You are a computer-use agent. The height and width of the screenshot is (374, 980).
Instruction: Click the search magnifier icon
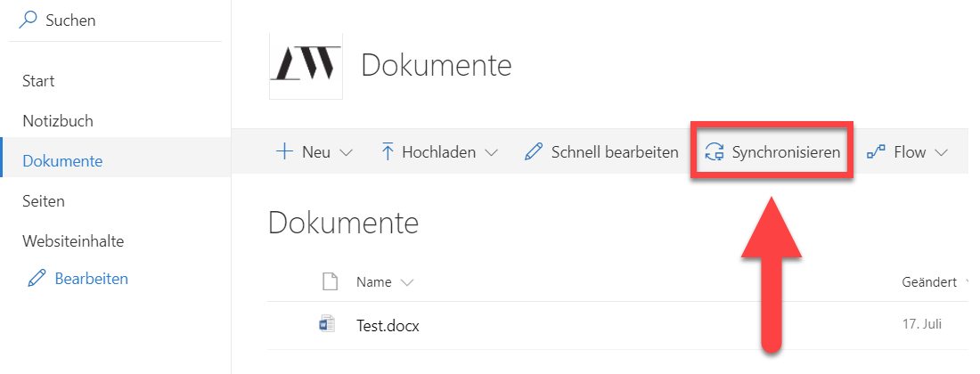[x=29, y=20]
